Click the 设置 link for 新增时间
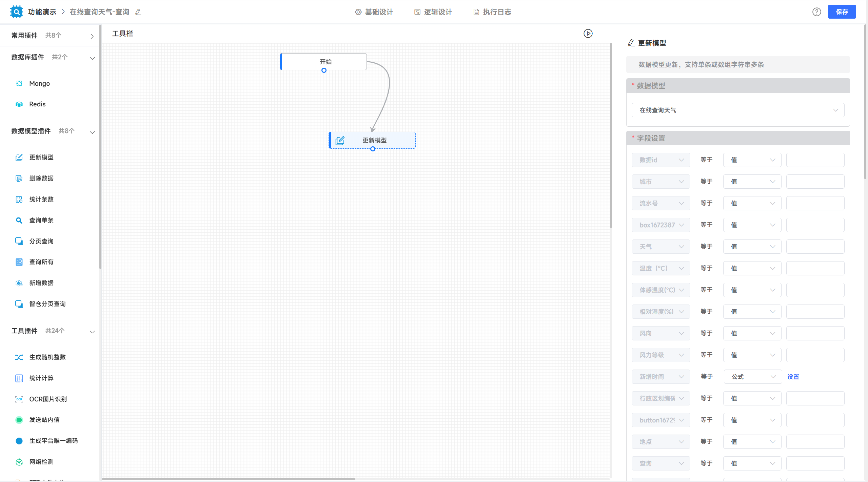This screenshot has height=482, width=868. (x=793, y=377)
